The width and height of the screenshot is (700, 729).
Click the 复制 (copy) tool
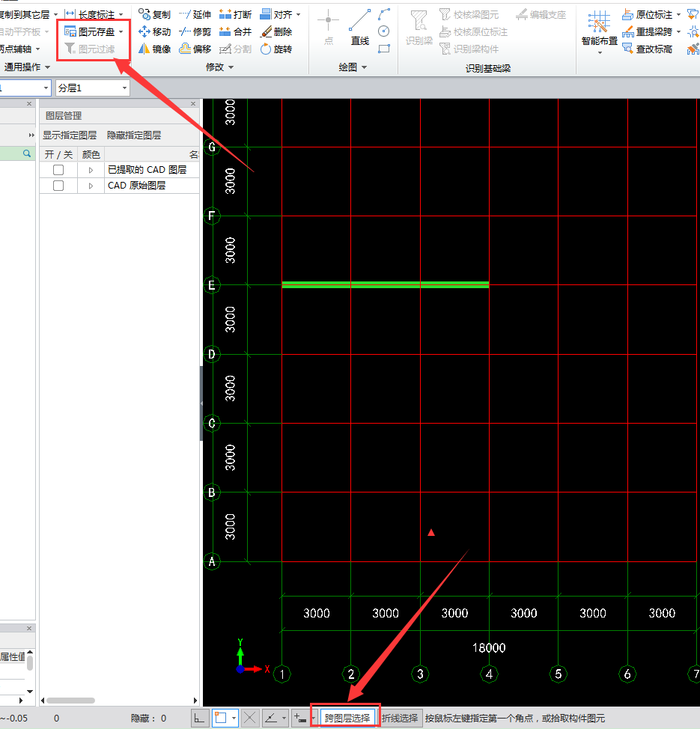155,15
